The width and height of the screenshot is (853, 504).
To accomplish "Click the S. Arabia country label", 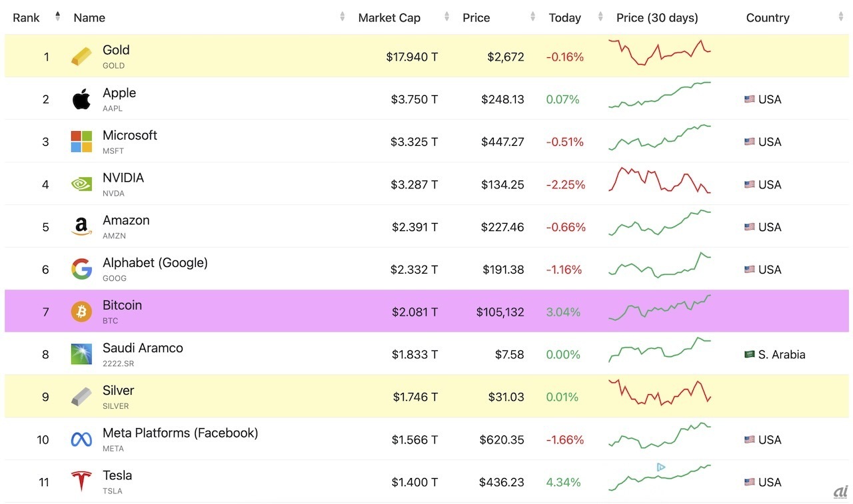I will coord(782,354).
